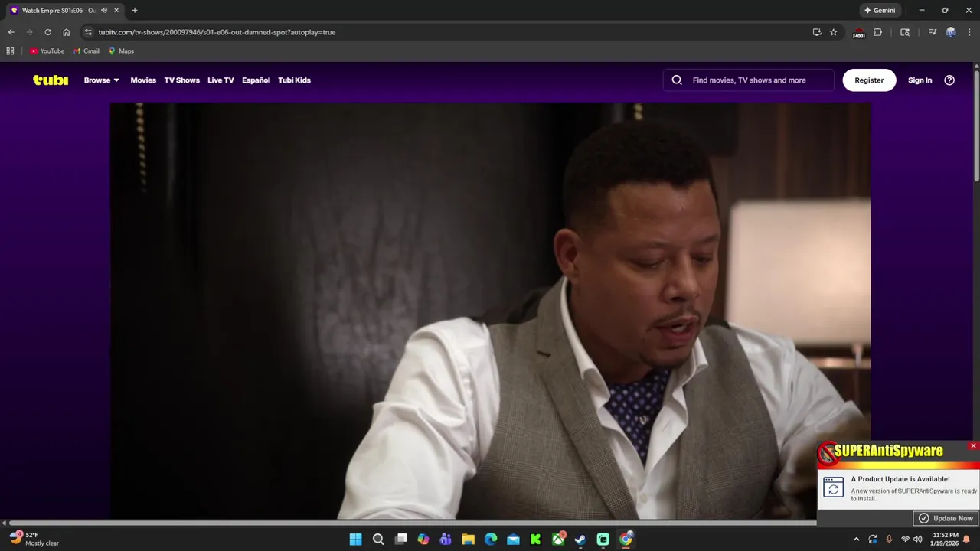
Task: Open File Explorer on taskbar
Action: (x=468, y=540)
